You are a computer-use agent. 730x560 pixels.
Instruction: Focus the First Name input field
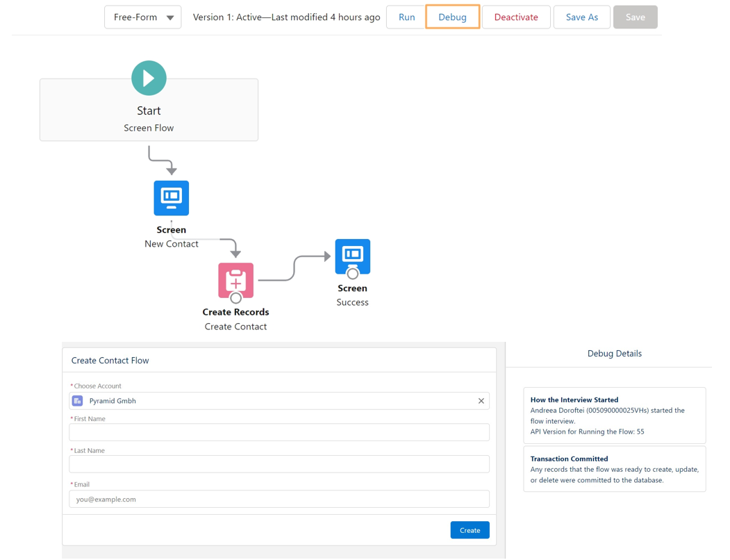[x=279, y=432]
